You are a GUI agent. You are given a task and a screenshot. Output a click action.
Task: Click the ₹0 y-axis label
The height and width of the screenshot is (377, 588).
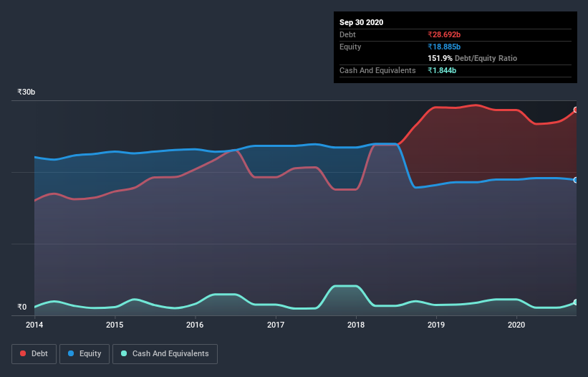[21, 307]
